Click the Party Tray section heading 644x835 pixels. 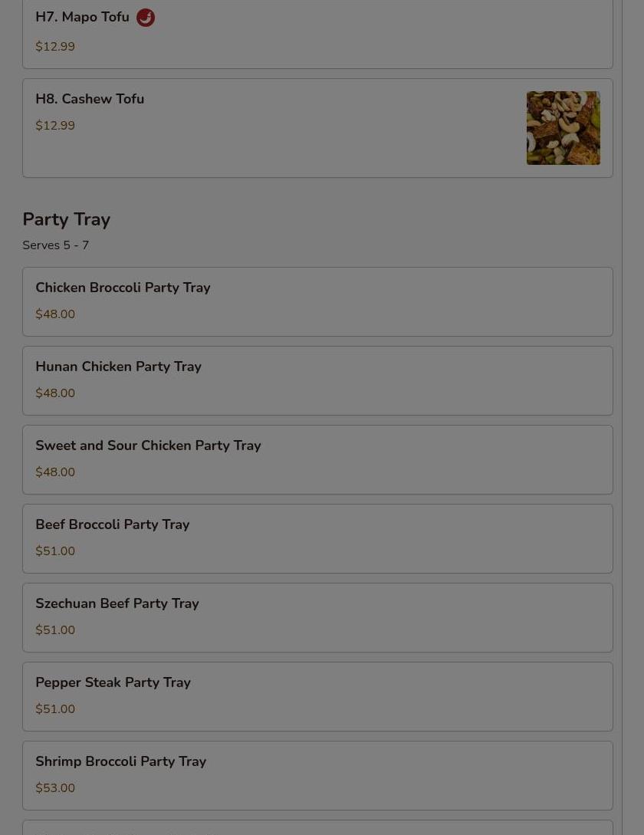click(66, 219)
